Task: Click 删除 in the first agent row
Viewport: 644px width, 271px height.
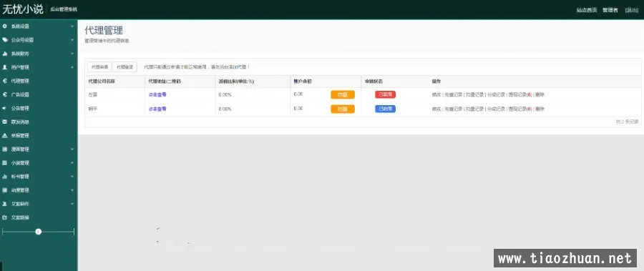Action: pos(540,95)
